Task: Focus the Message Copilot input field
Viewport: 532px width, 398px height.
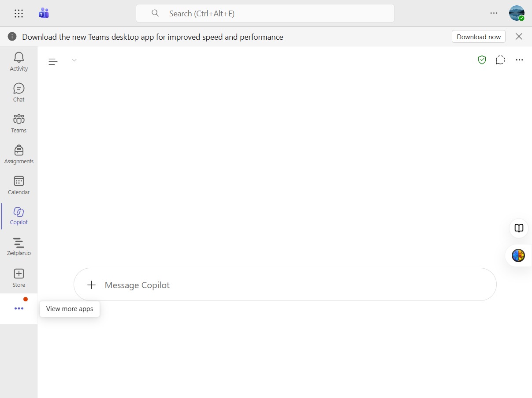Action: pyautogui.click(x=285, y=285)
